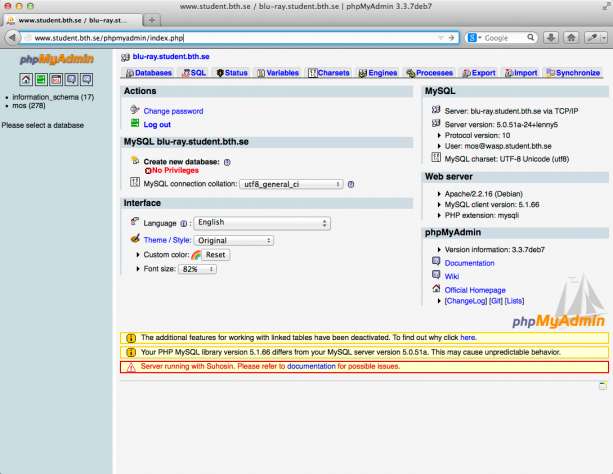Open Font size dropdown showing 82%

197,269
